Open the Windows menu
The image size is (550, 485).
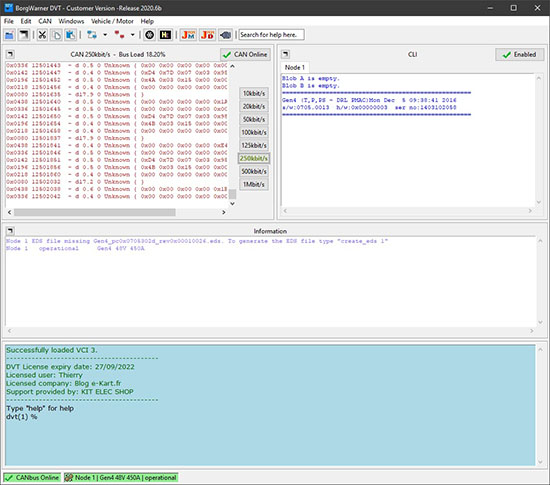pos(71,21)
